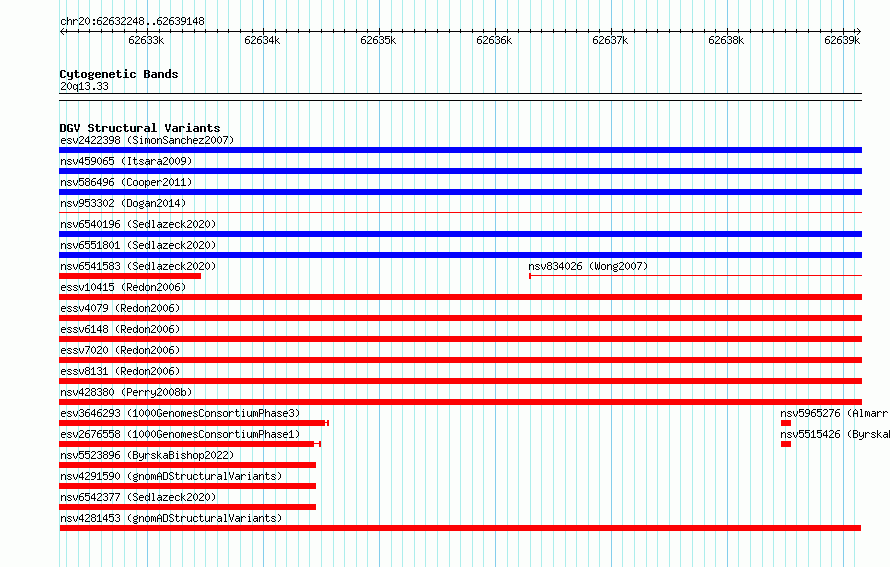Open nsv4281453 (gnomADStructuralVariants) label
The height and width of the screenshot is (567, 890).
pyautogui.click(x=171, y=518)
